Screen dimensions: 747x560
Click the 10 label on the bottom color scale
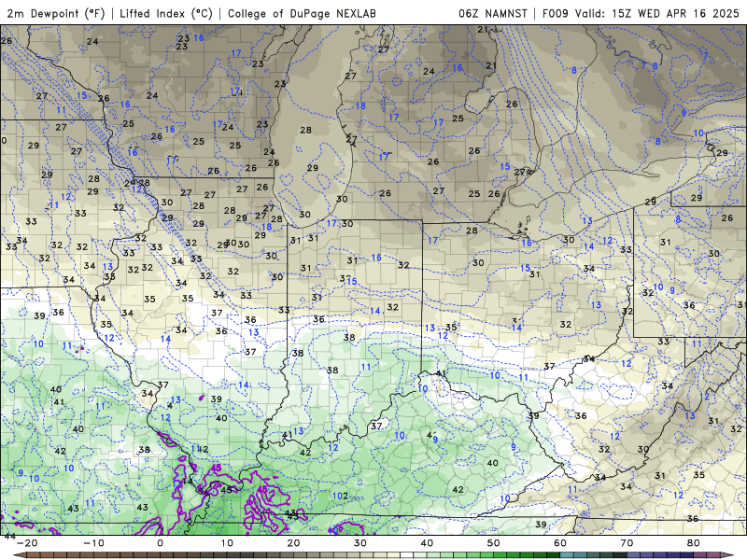coord(227,543)
